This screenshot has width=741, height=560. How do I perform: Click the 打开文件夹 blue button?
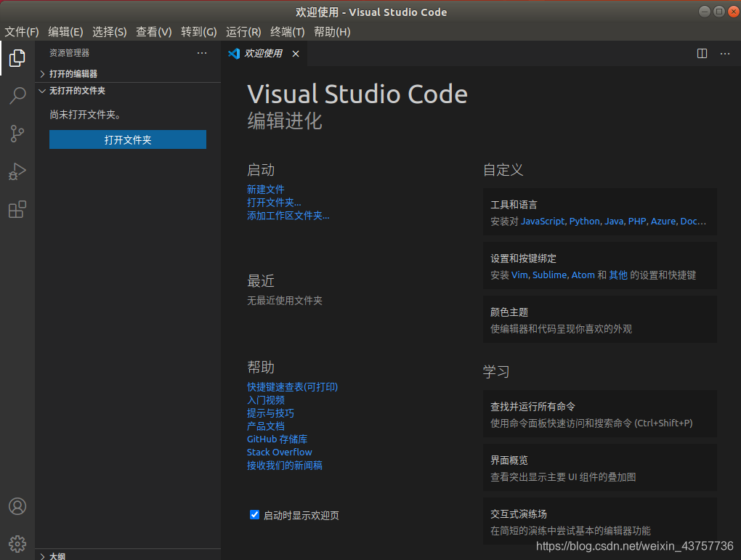pyautogui.click(x=128, y=140)
